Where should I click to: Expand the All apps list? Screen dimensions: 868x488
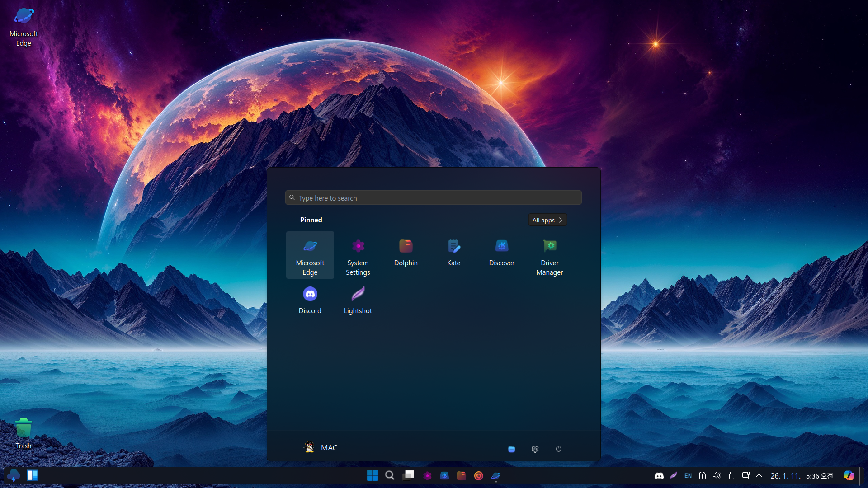(x=547, y=220)
